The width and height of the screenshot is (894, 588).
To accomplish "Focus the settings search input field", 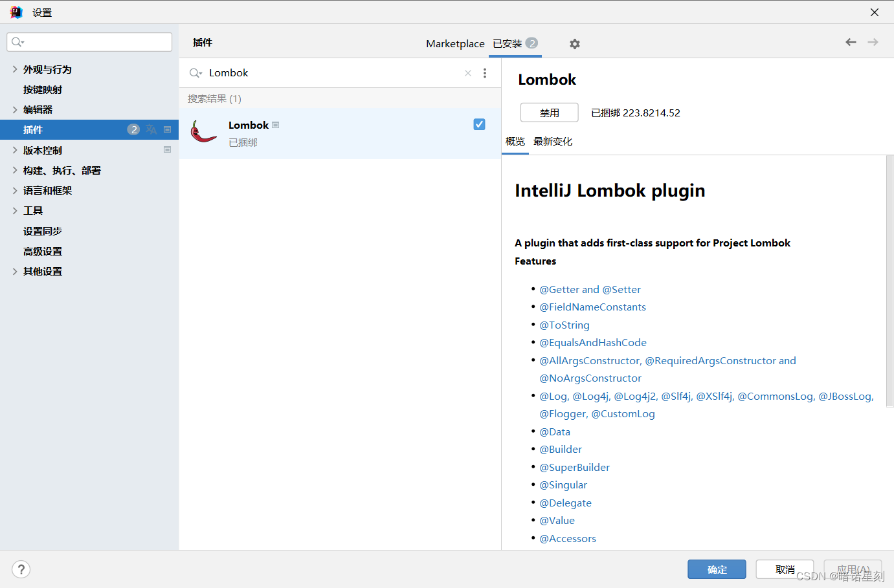I will click(x=89, y=42).
